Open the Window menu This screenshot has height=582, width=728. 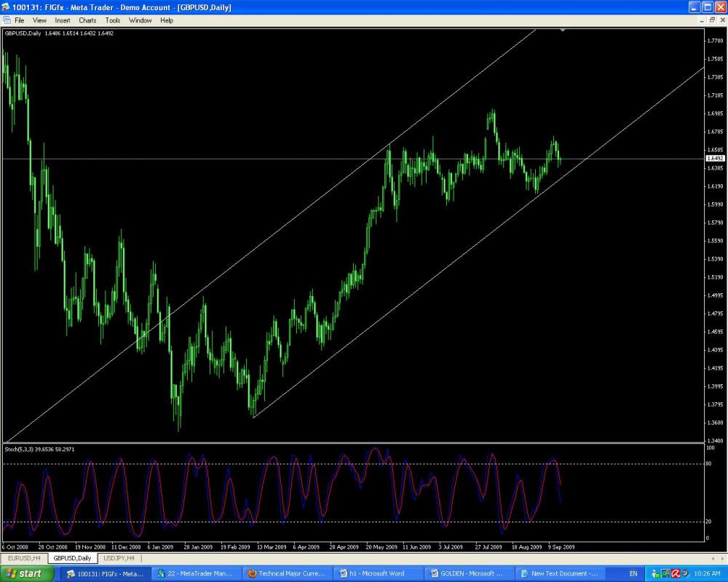(141, 20)
